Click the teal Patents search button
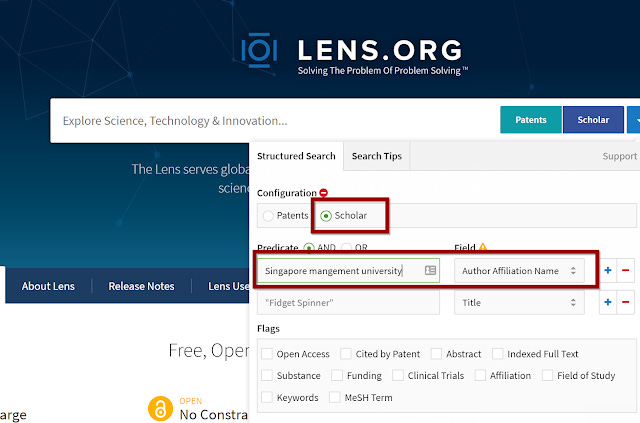 pyautogui.click(x=531, y=120)
